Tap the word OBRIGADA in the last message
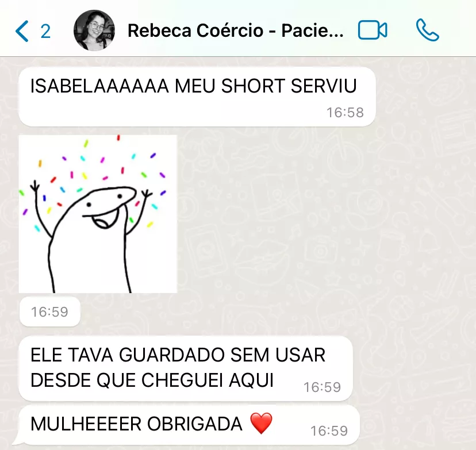Screen dimensions: 476x450 tap(195, 424)
